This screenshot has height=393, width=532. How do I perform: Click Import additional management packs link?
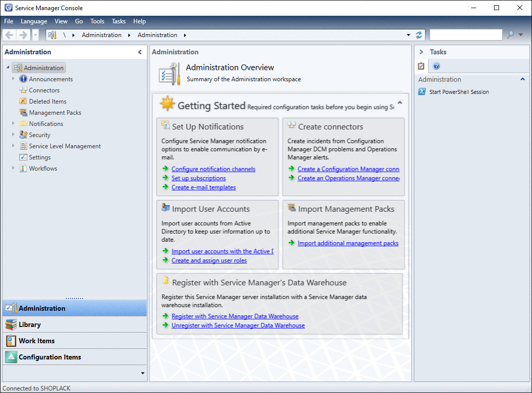[348, 243]
